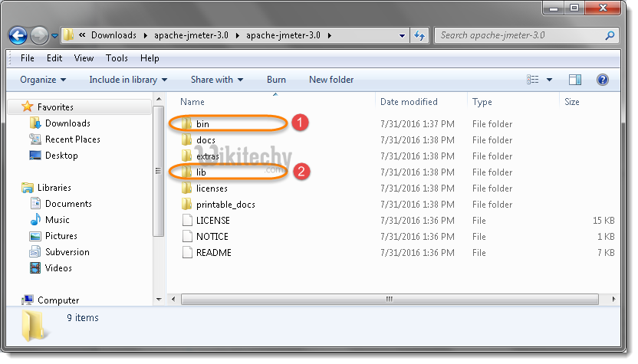Select the lib folder

(x=201, y=172)
